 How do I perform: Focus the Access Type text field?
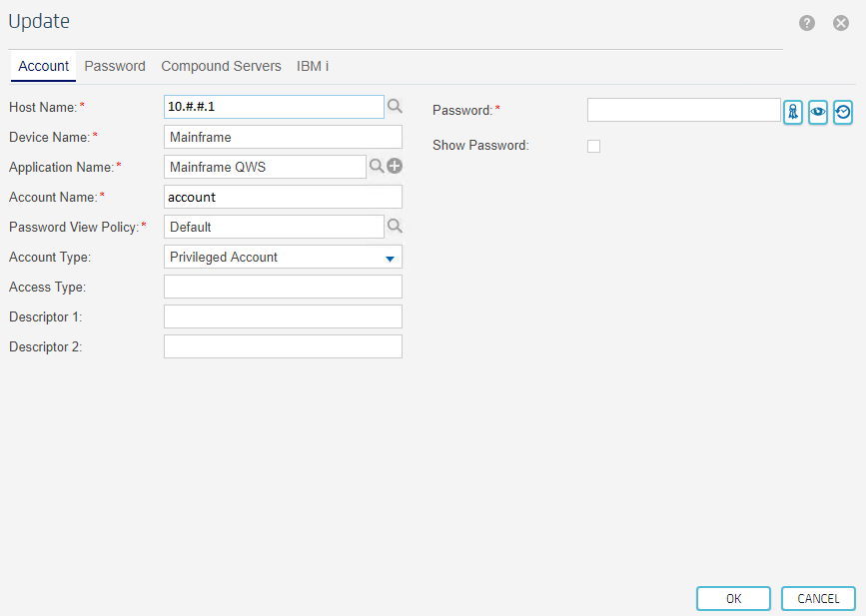[283, 287]
